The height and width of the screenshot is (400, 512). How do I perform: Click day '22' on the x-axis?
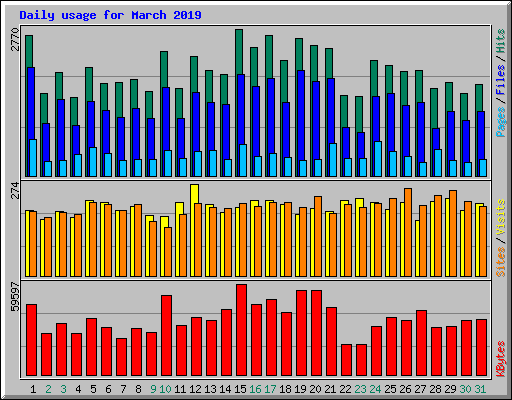pyautogui.click(x=345, y=389)
